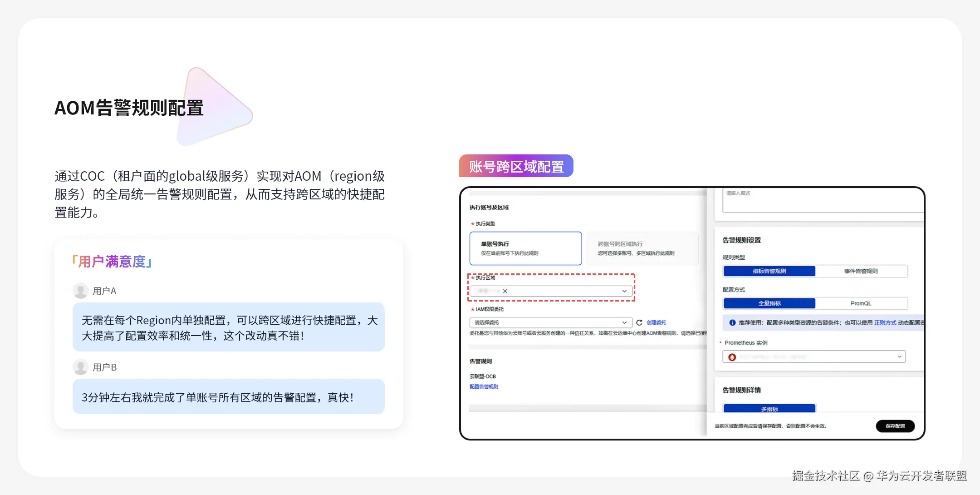The height and width of the screenshot is (495, 980).
Task: Select 跨账号跨区域执行 execution type card
Action: pos(642,248)
